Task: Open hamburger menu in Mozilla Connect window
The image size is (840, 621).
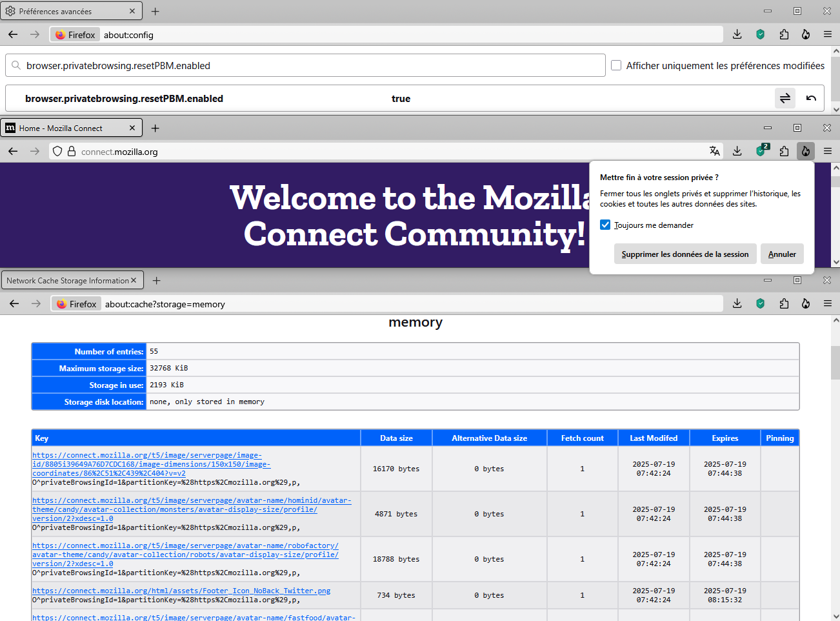Action: 828,151
